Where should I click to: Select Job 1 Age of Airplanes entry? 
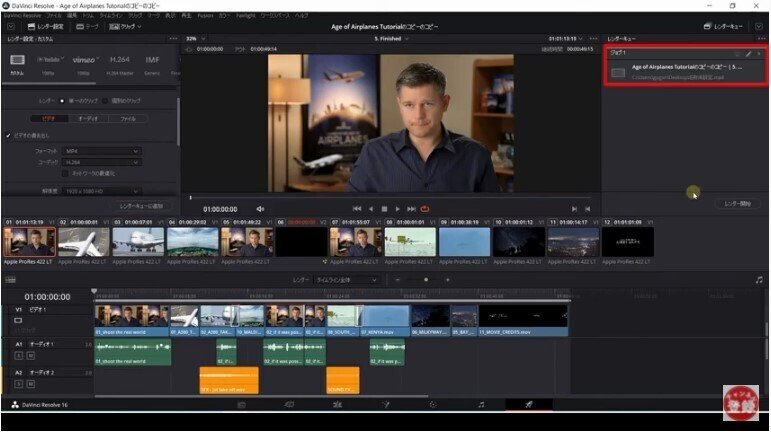684,72
